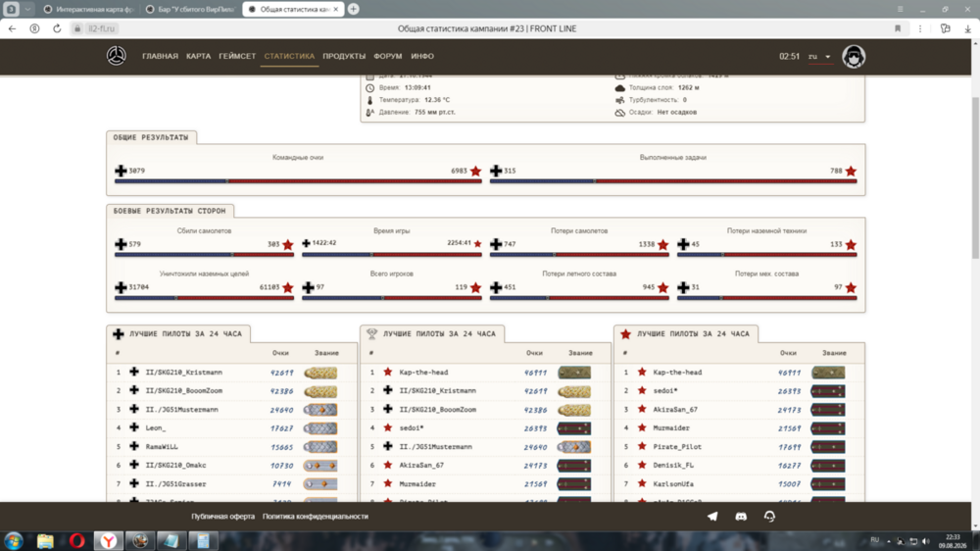Bookmark this page using the bookmark icon
Image resolution: width=980 pixels, height=551 pixels.
tap(898, 28)
